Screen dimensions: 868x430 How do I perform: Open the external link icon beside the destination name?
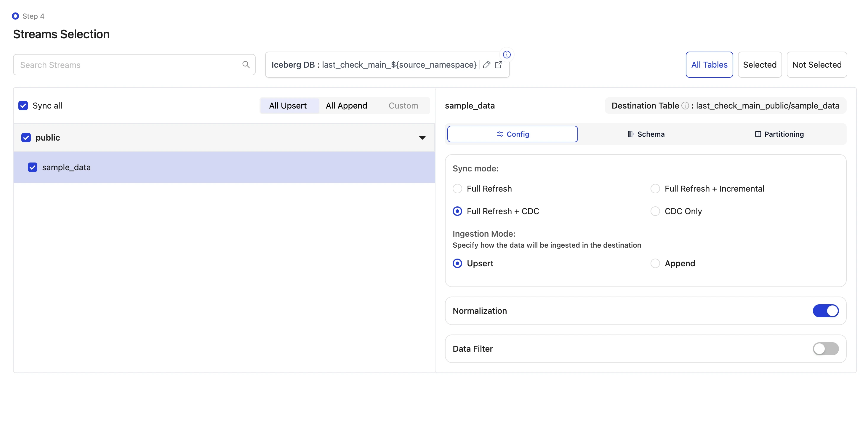coord(499,65)
